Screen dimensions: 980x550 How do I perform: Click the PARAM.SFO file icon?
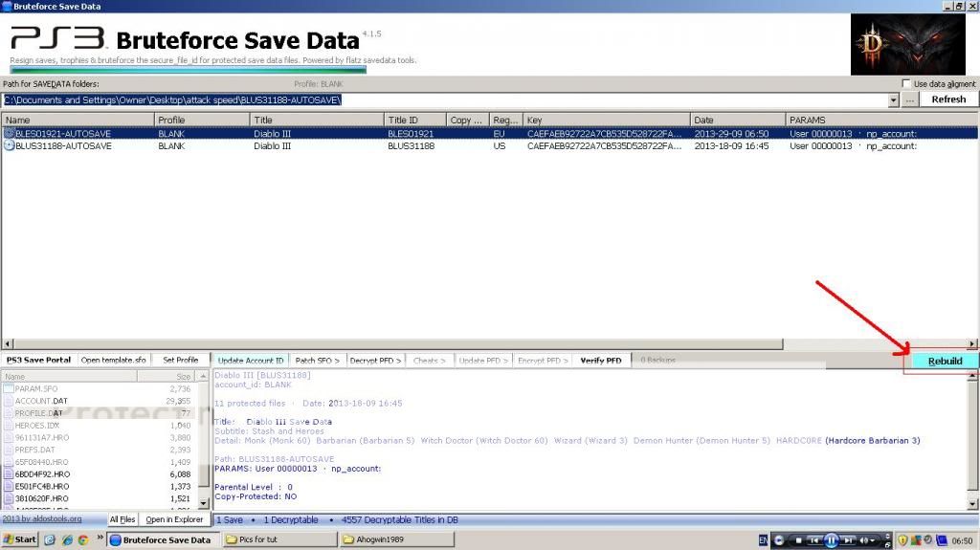(9, 389)
